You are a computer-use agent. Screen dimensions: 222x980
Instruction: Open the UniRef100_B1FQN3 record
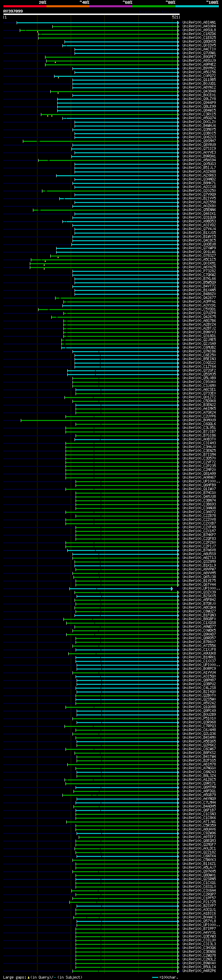coord(199,616)
